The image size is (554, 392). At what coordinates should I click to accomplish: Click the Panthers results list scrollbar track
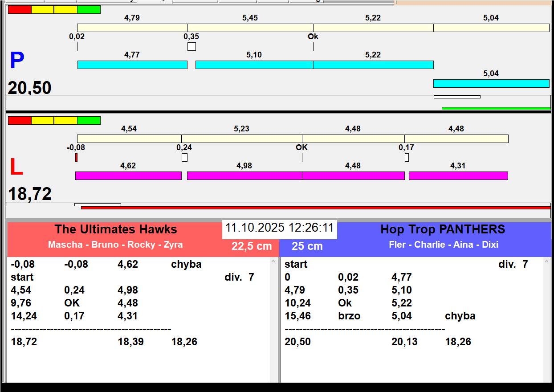(547, 320)
